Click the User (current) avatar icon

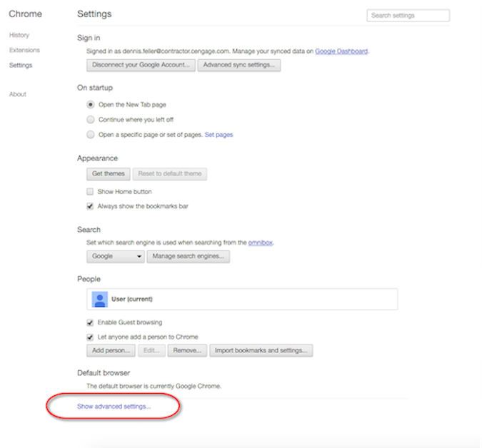99,299
